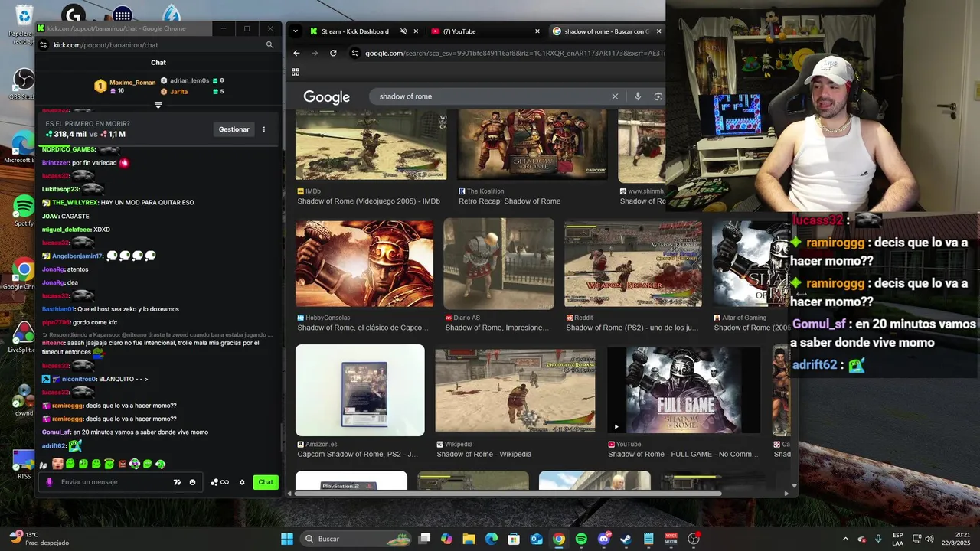980x551 pixels.
Task: Click the Google Lens search-by-image icon
Action: point(658,96)
